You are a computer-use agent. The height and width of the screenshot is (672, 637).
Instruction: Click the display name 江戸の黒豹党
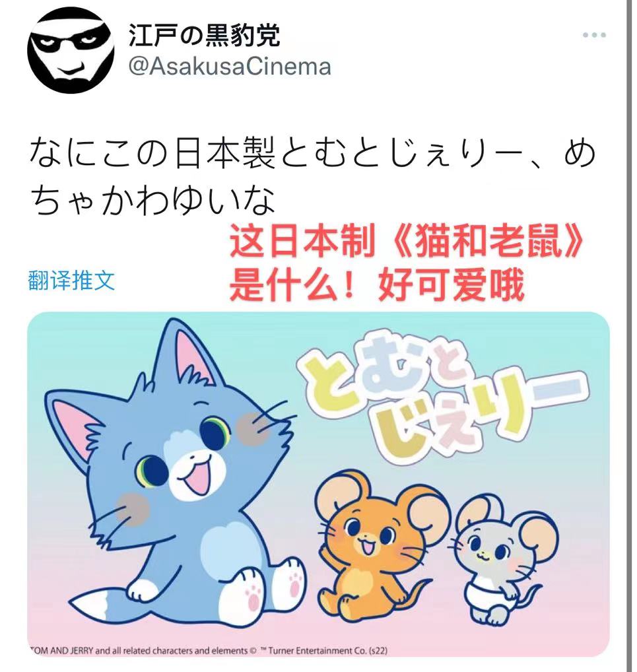click(x=204, y=36)
